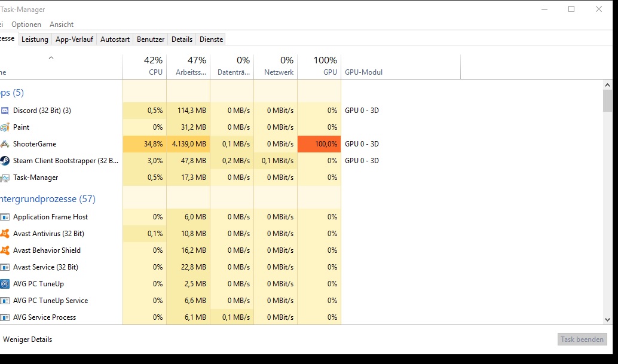Click Paint's 31,2 MB memory cell

188,127
